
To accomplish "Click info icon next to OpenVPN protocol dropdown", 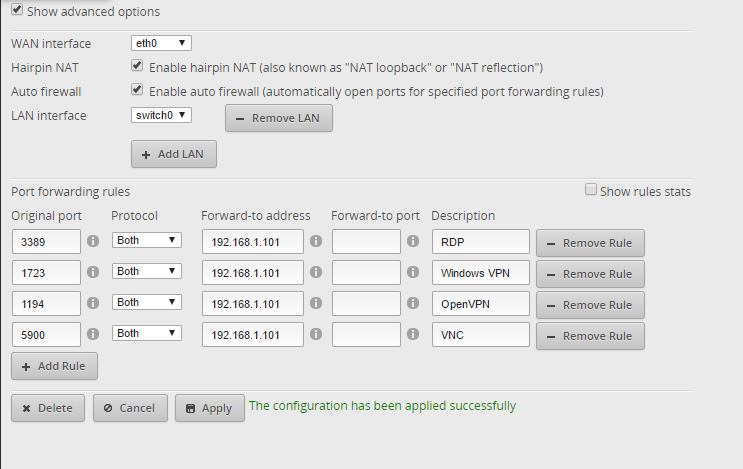I will point(193,303).
